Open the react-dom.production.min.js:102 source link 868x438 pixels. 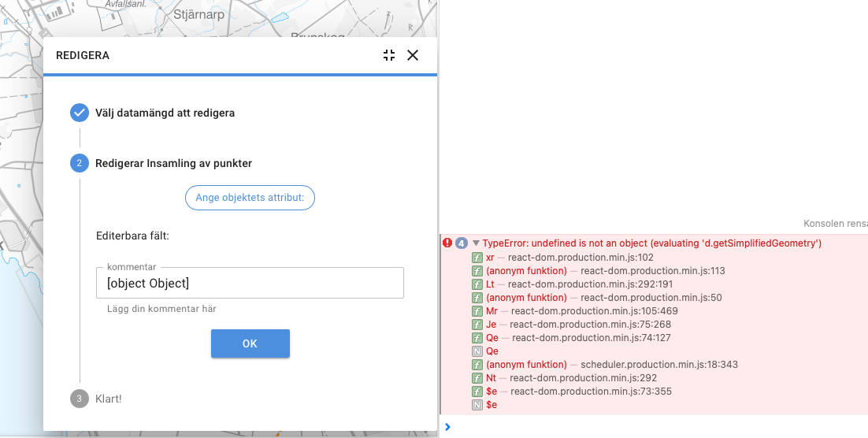click(581, 258)
